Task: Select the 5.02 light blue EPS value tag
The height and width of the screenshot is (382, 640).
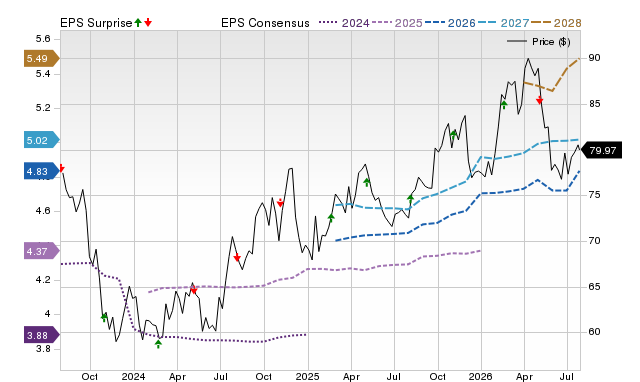Action: pyautogui.click(x=42, y=140)
